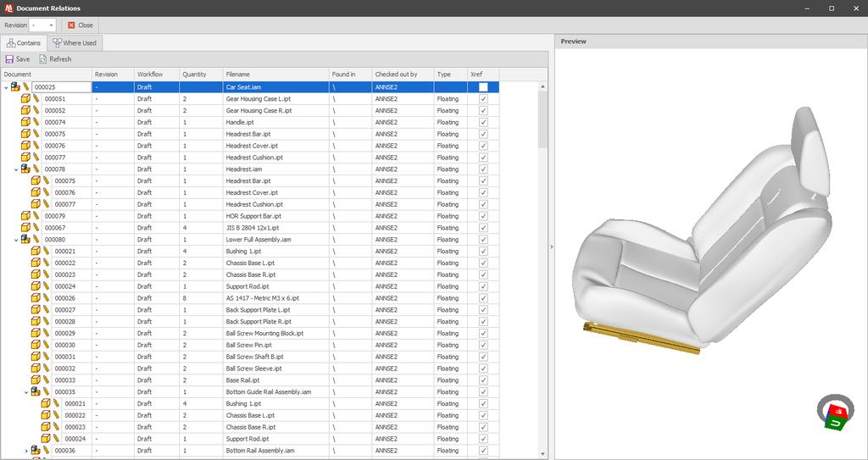Click the part icon of Gear Housing Case L.ipt

click(x=25, y=98)
